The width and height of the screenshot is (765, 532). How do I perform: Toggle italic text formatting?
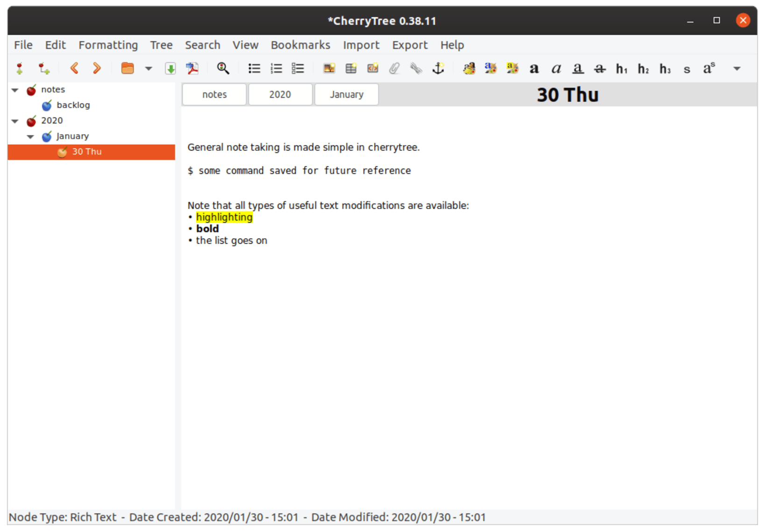(556, 69)
